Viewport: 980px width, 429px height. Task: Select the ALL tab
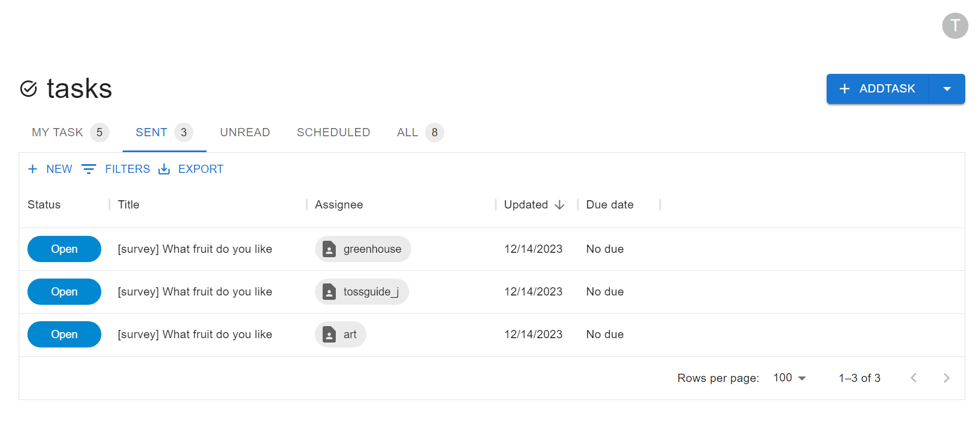pyautogui.click(x=408, y=132)
